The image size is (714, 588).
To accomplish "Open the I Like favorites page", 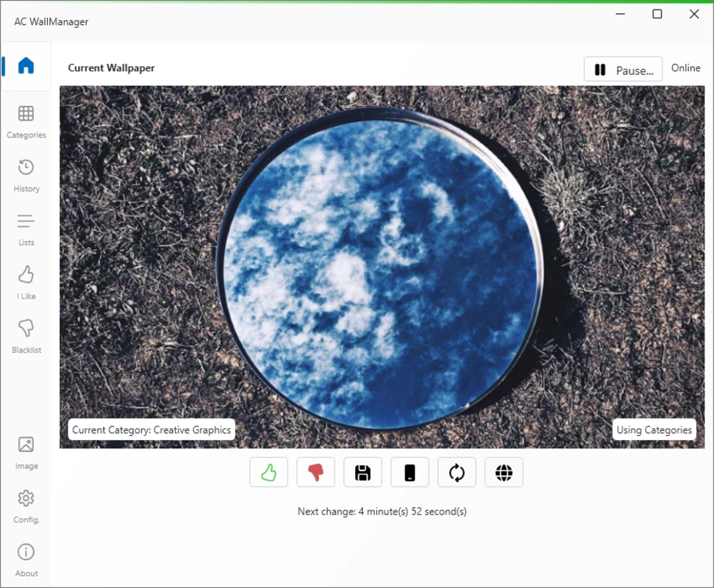I will click(26, 283).
